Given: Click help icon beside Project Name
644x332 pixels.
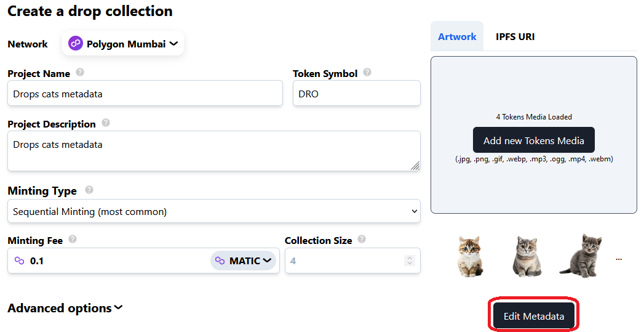Looking at the screenshot, I should pos(80,73).
